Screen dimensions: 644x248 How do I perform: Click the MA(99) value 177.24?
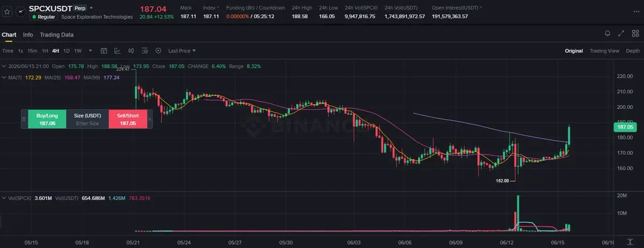[111, 78]
